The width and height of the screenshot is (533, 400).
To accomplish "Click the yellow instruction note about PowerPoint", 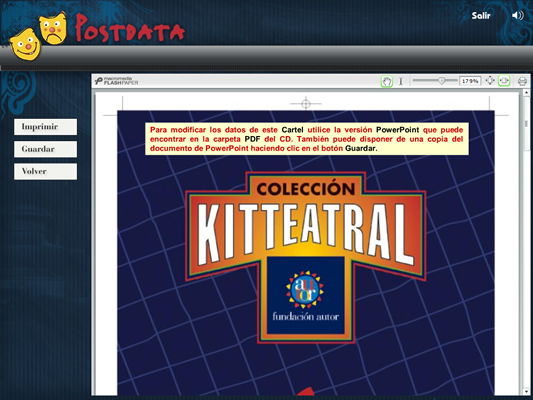I will (307, 139).
